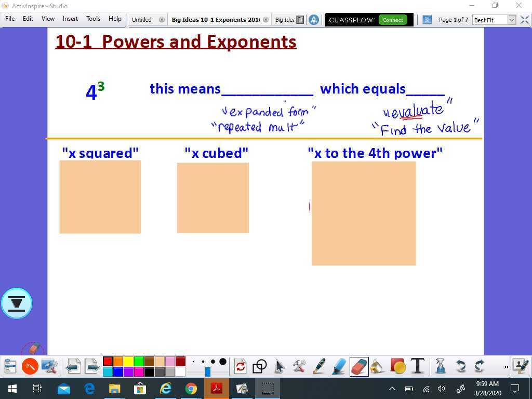532x399 pixels.
Task: Clear the page with the Clear tool
Action: pos(439,367)
